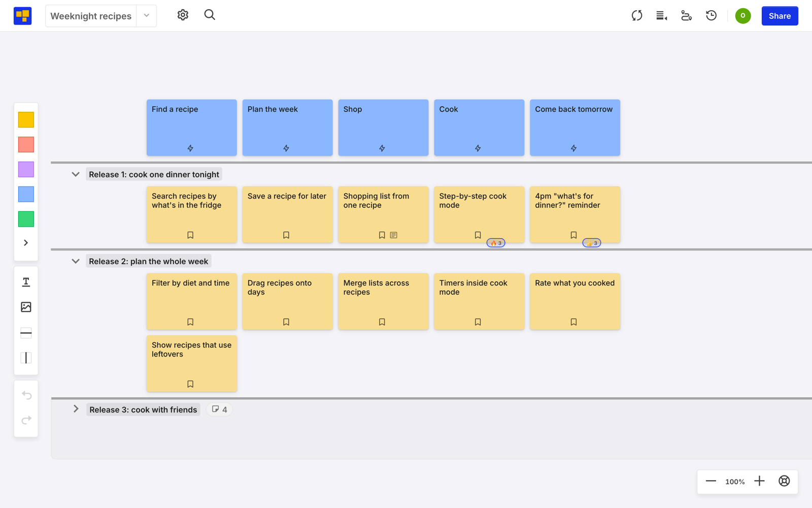The image size is (812, 508).
Task: Open the green user avatar
Action: (x=742, y=16)
